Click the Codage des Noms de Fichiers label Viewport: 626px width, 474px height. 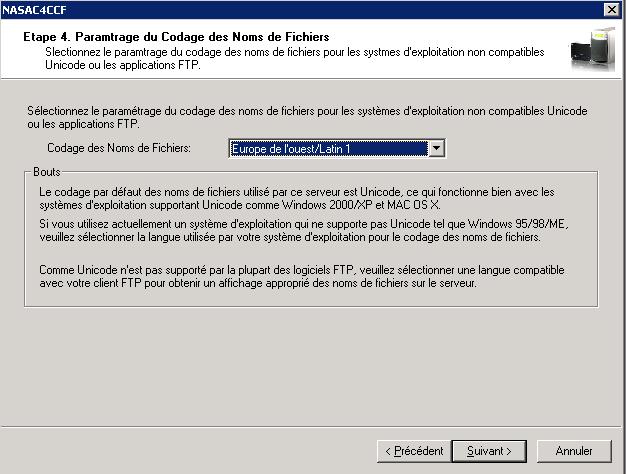(119, 148)
